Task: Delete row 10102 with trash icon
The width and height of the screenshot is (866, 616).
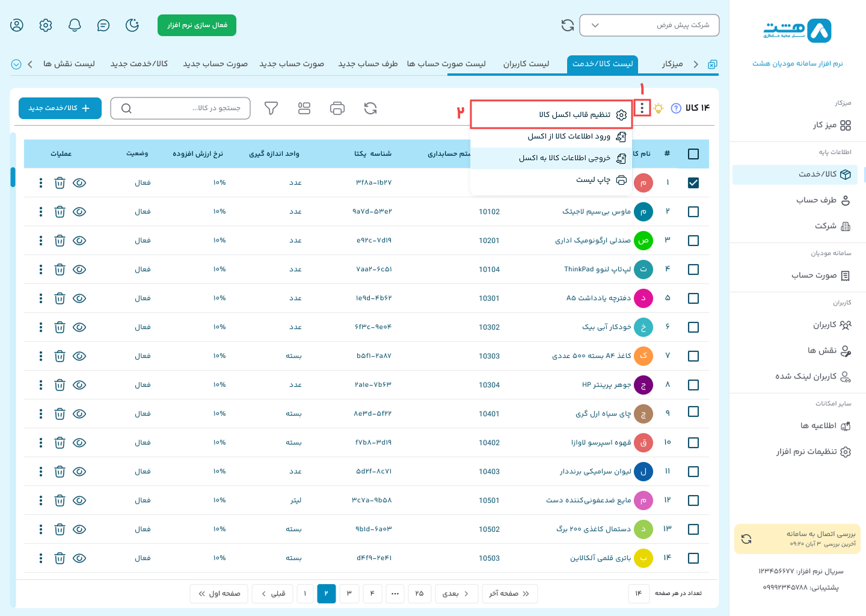Action: pos(60,212)
